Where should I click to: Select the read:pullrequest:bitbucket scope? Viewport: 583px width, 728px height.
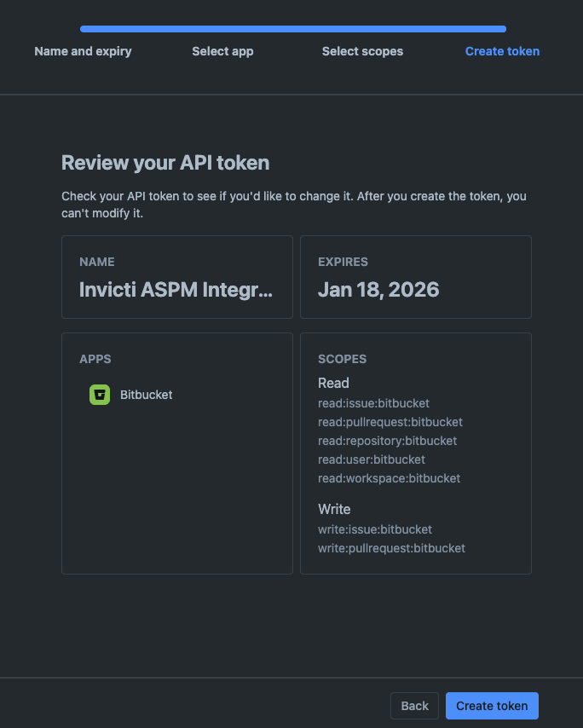coord(390,422)
